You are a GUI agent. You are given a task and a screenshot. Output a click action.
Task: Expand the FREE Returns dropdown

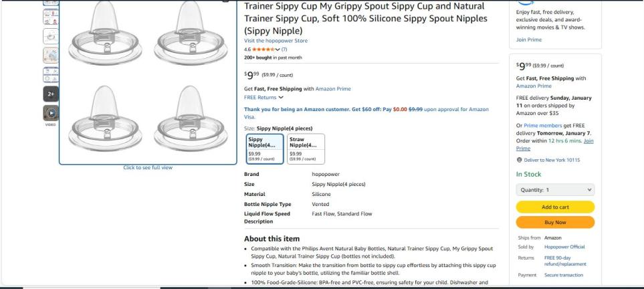point(262,97)
